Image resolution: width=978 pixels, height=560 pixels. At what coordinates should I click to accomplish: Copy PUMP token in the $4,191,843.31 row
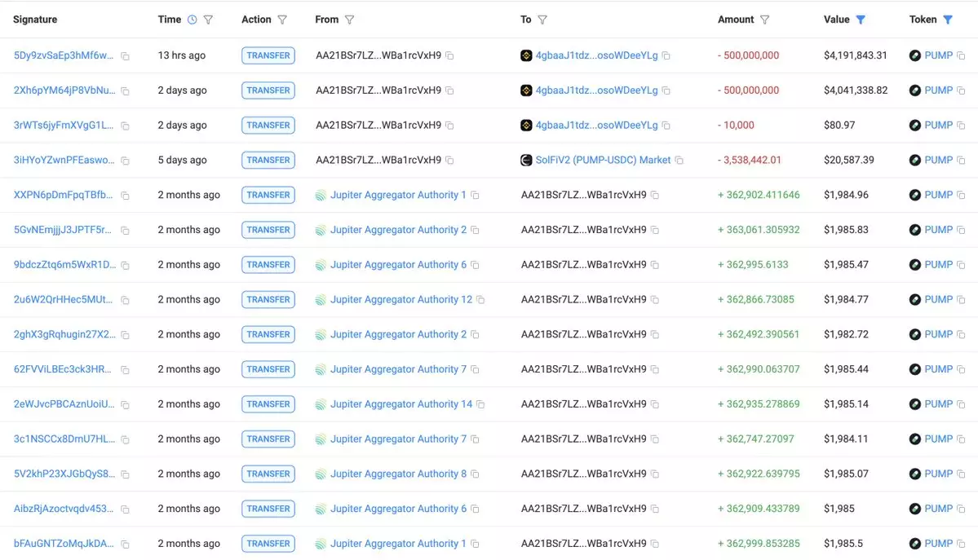[961, 55]
